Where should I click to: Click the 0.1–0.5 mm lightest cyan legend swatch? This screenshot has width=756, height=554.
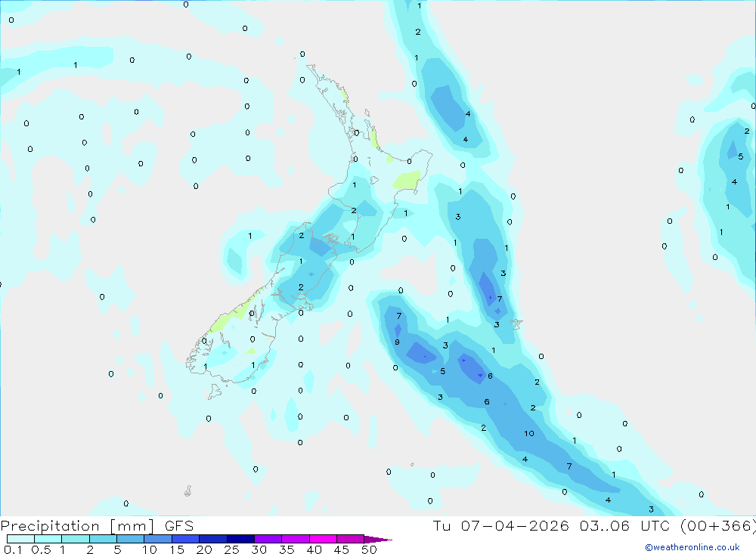(20, 539)
